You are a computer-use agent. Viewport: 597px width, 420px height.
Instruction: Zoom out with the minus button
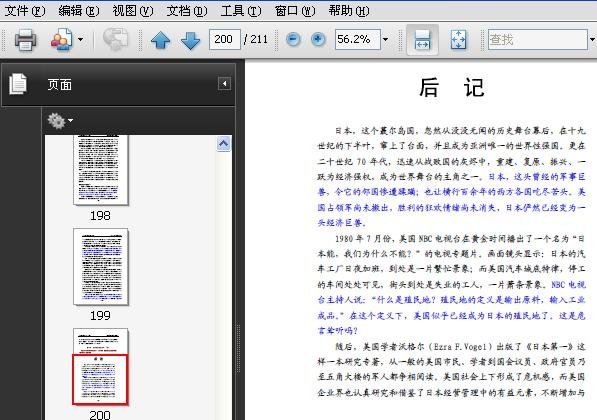(x=293, y=39)
